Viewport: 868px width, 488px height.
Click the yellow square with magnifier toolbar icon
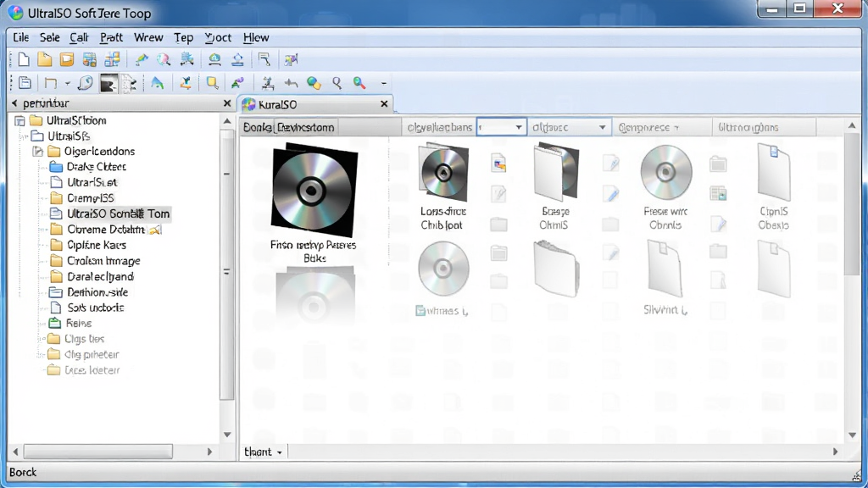pos(212,83)
